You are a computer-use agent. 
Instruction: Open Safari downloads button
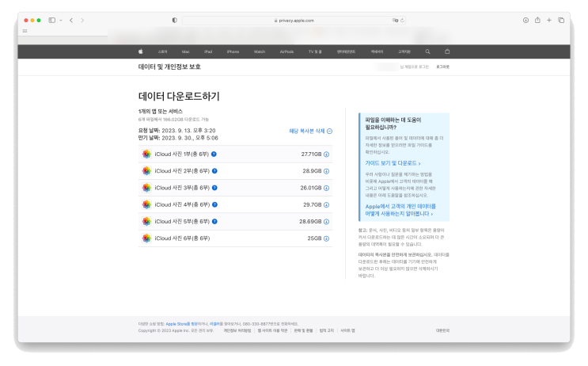coord(525,21)
